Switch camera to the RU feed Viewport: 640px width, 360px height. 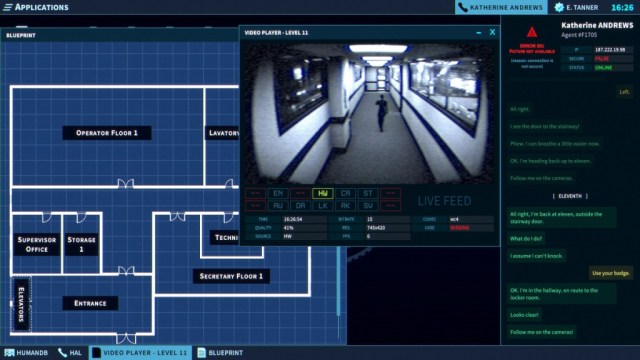pyautogui.click(x=278, y=206)
